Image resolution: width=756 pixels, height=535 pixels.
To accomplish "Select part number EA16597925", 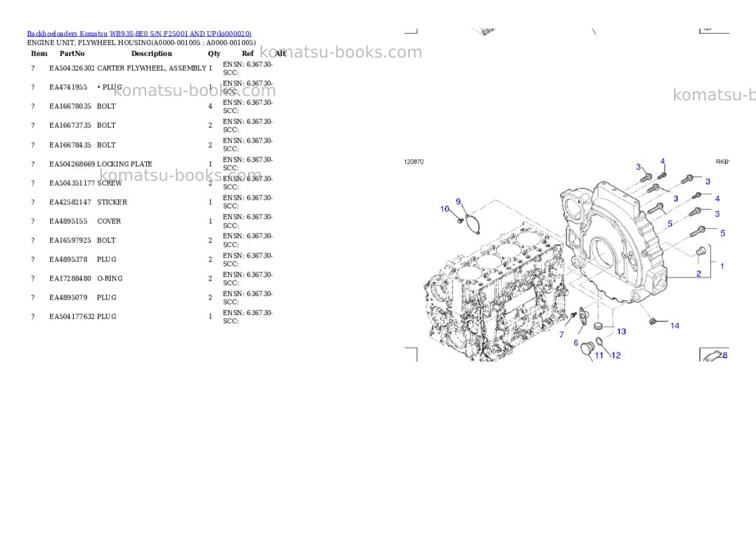I will (70, 241).
